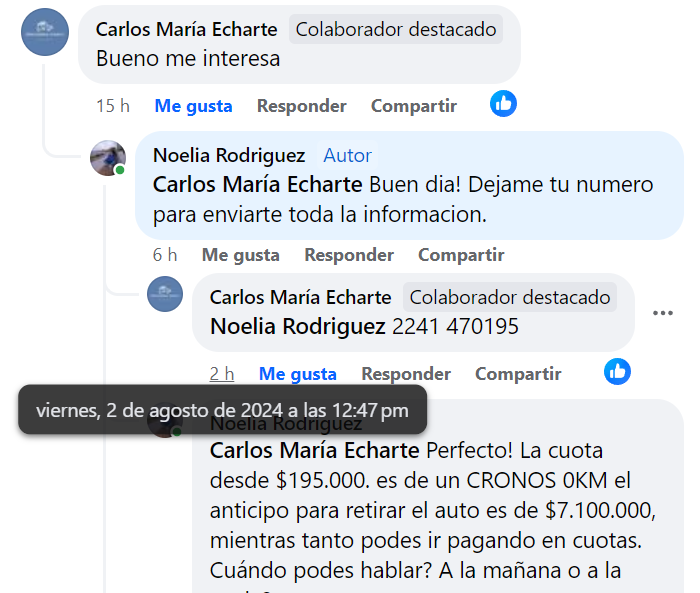Click Responder under the phone number reply
Screen dimensions: 700x593
pos(405,374)
